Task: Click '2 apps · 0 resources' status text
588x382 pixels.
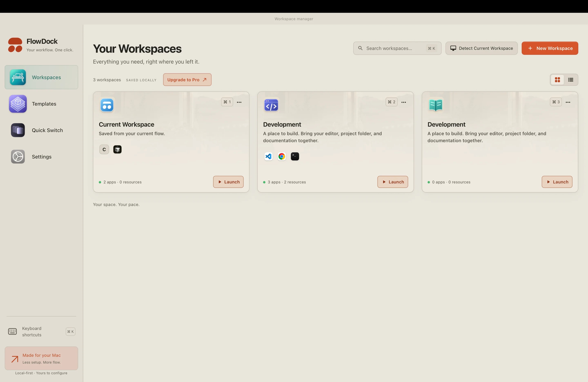Action: [x=122, y=182]
